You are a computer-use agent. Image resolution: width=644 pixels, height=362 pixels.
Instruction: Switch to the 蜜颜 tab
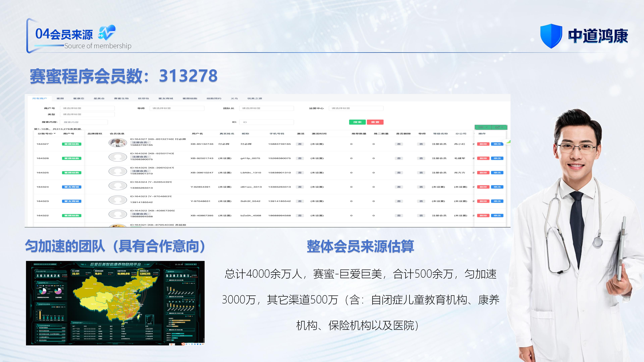pyautogui.click(x=60, y=98)
